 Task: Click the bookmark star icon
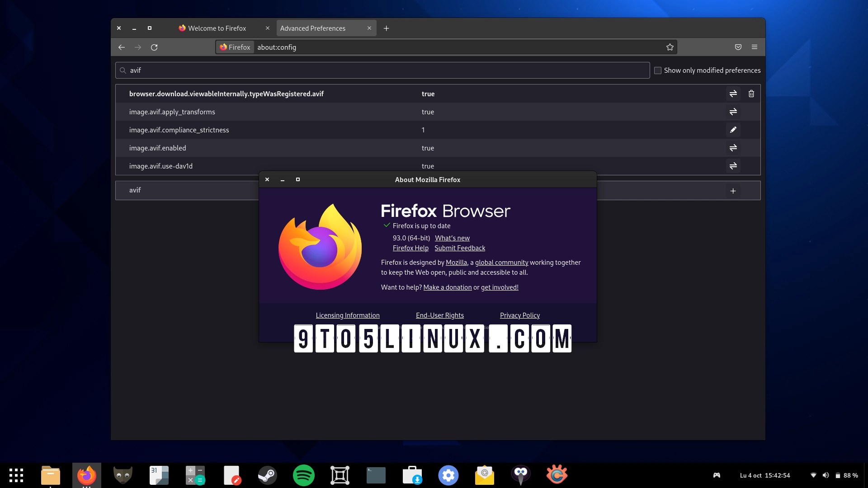coord(670,47)
